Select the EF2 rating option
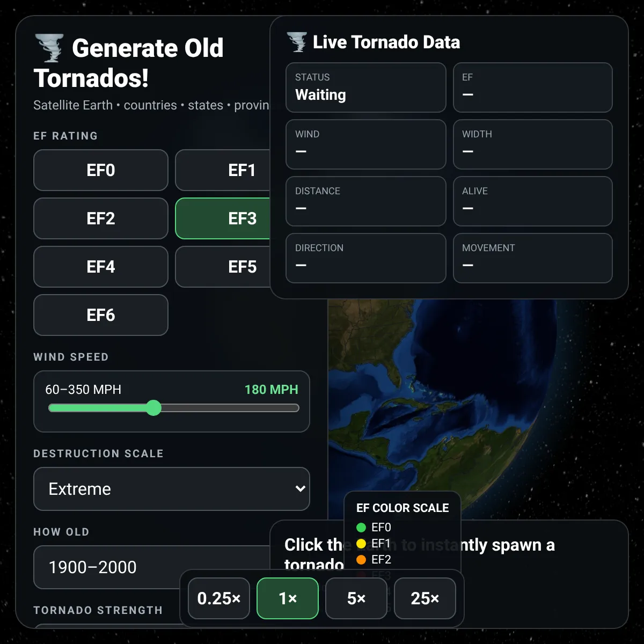This screenshot has height=644, width=644. (x=101, y=218)
